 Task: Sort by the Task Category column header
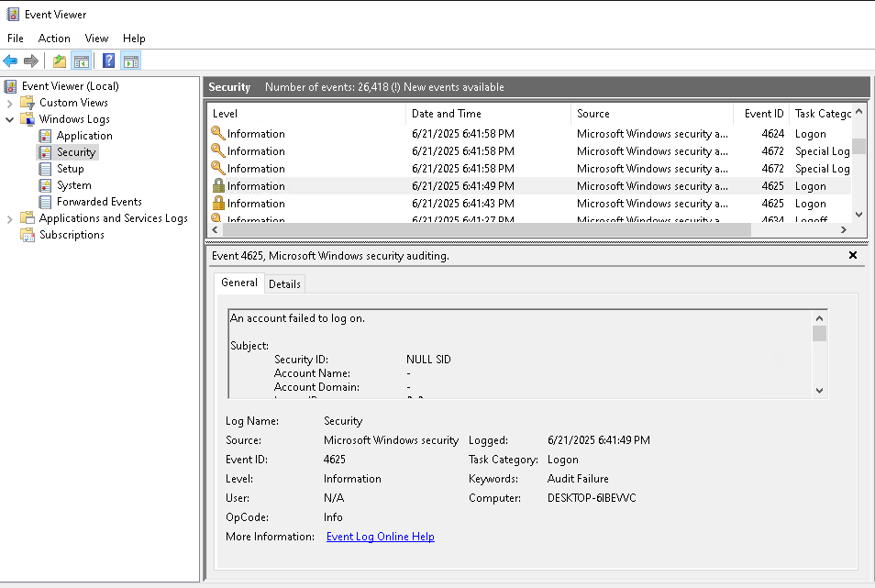point(821,114)
